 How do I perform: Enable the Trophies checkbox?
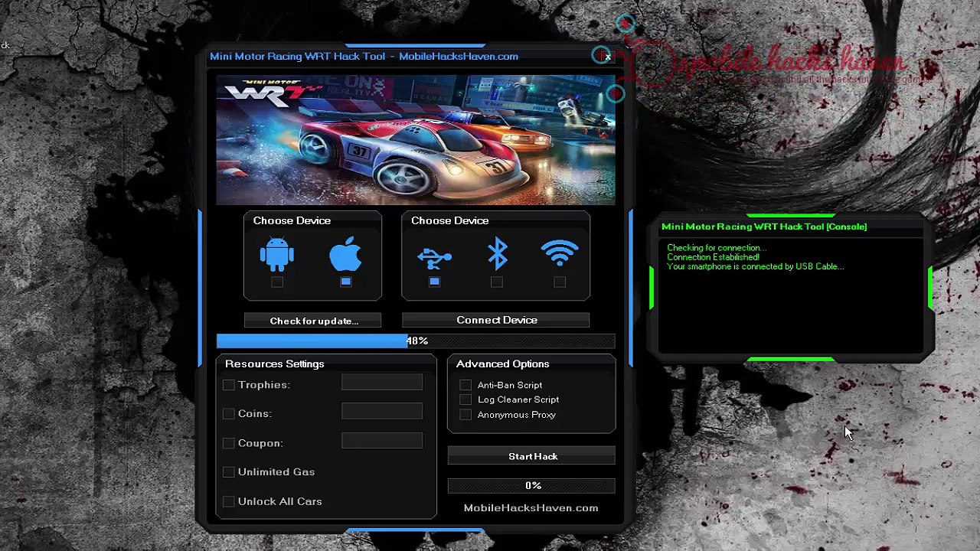pos(229,385)
